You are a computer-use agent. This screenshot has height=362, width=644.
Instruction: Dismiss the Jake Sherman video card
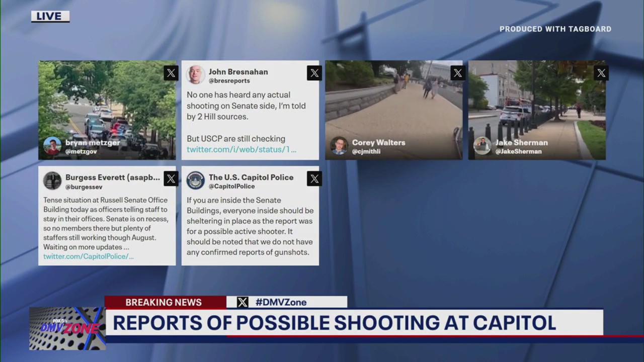click(x=601, y=73)
